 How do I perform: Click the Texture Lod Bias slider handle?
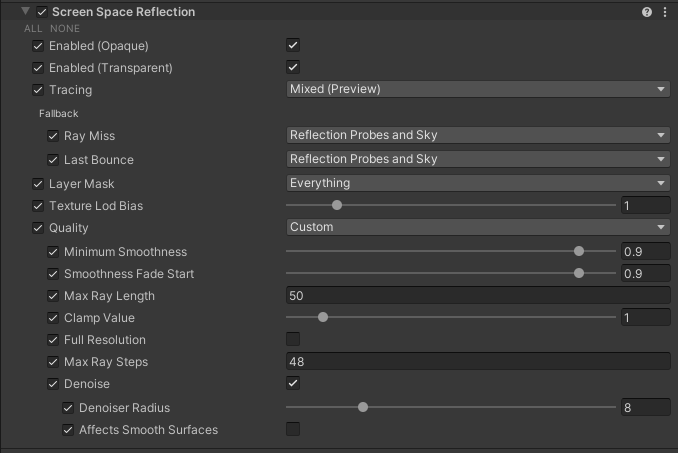[x=337, y=206]
